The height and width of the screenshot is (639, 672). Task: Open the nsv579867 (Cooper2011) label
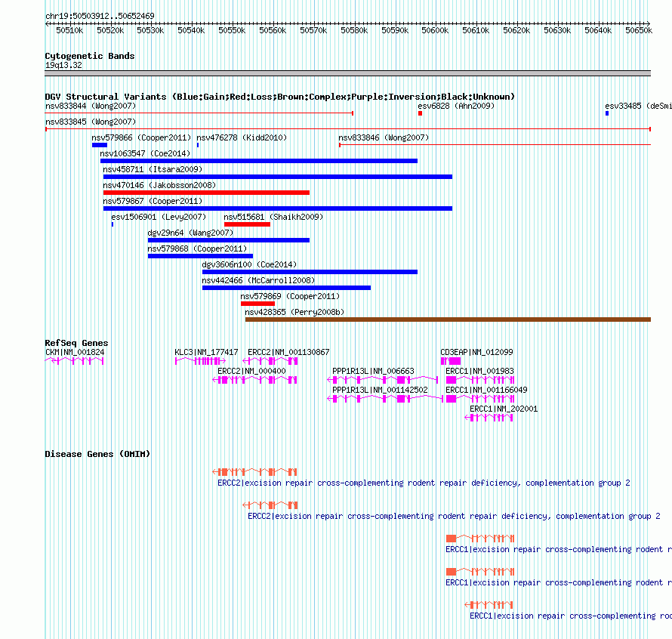pos(153,201)
